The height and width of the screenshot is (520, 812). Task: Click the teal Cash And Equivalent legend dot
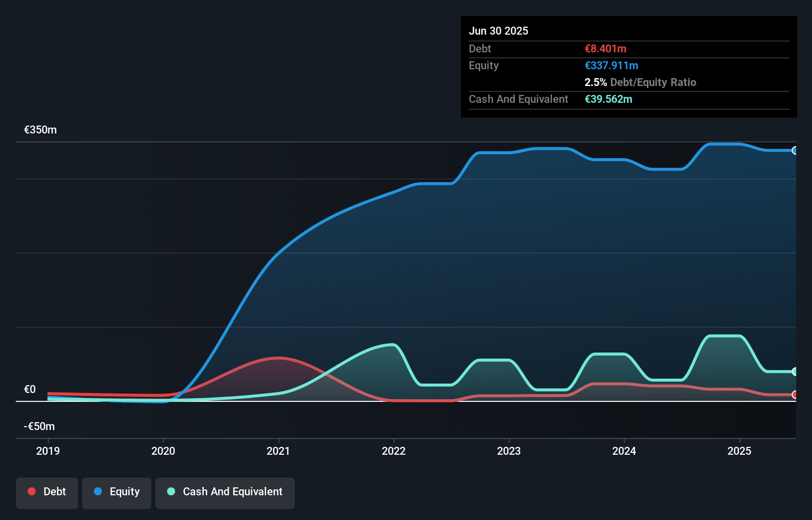tap(171, 491)
